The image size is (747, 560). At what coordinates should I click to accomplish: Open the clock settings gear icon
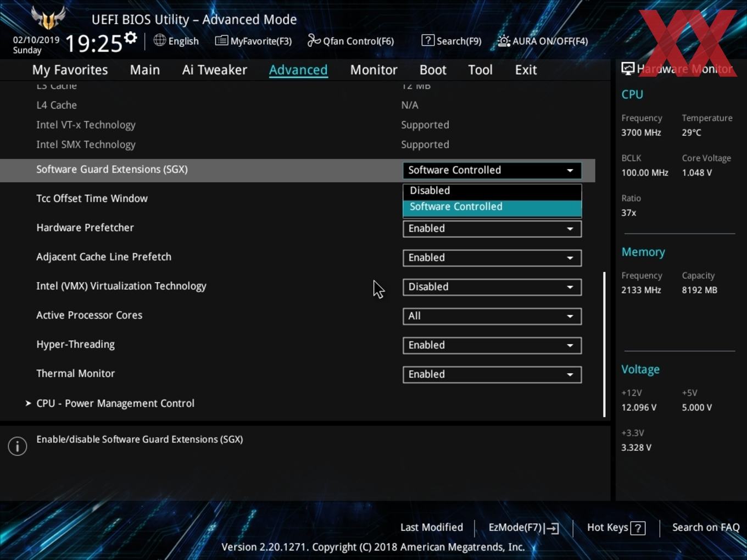(131, 38)
